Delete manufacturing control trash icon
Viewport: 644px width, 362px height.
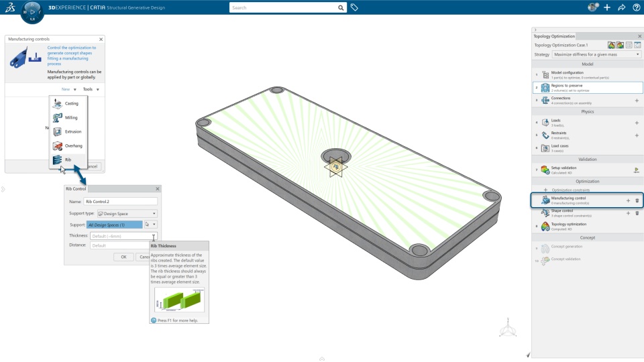point(637,200)
